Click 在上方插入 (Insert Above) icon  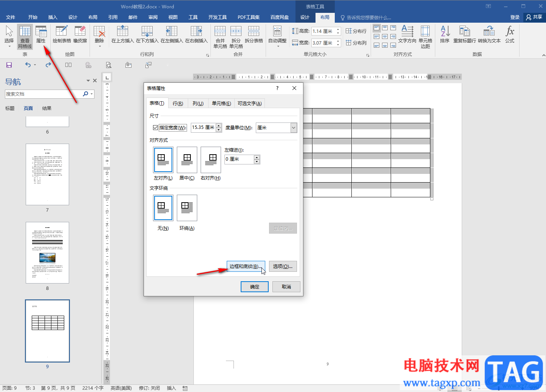tap(122, 34)
